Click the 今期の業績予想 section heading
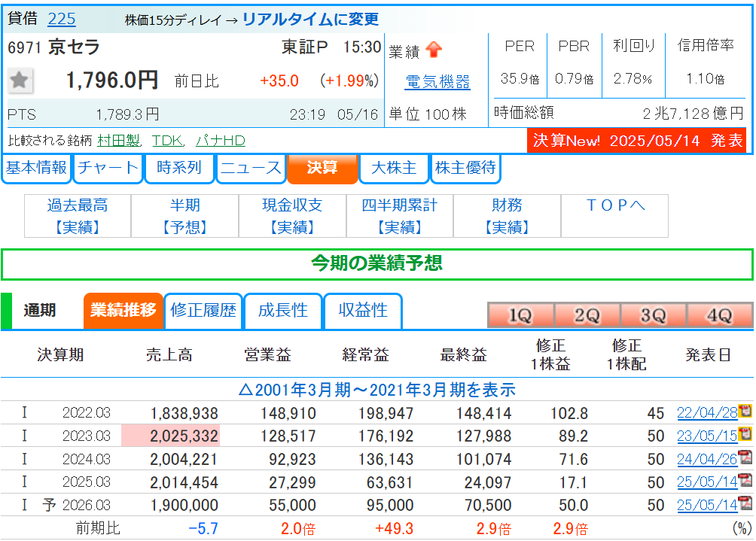The height and width of the screenshot is (541, 756). click(377, 263)
